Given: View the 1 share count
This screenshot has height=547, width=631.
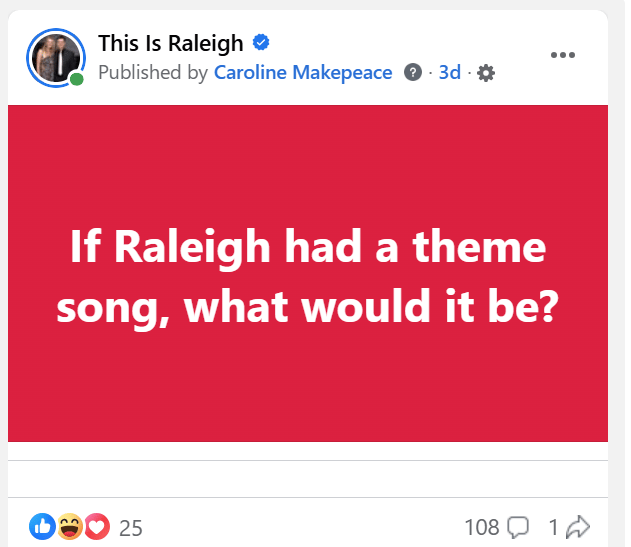Looking at the screenshot, I should (553, 527).
